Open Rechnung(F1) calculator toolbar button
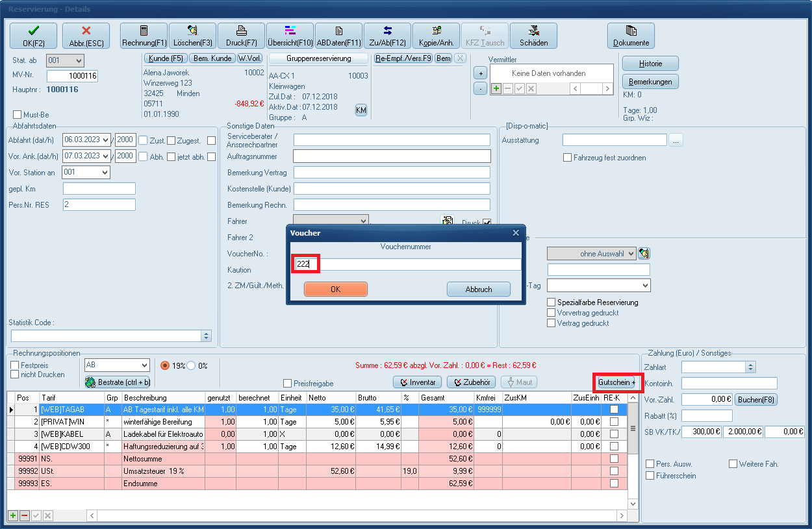This screenshot has width=812, height=529. 144,36
